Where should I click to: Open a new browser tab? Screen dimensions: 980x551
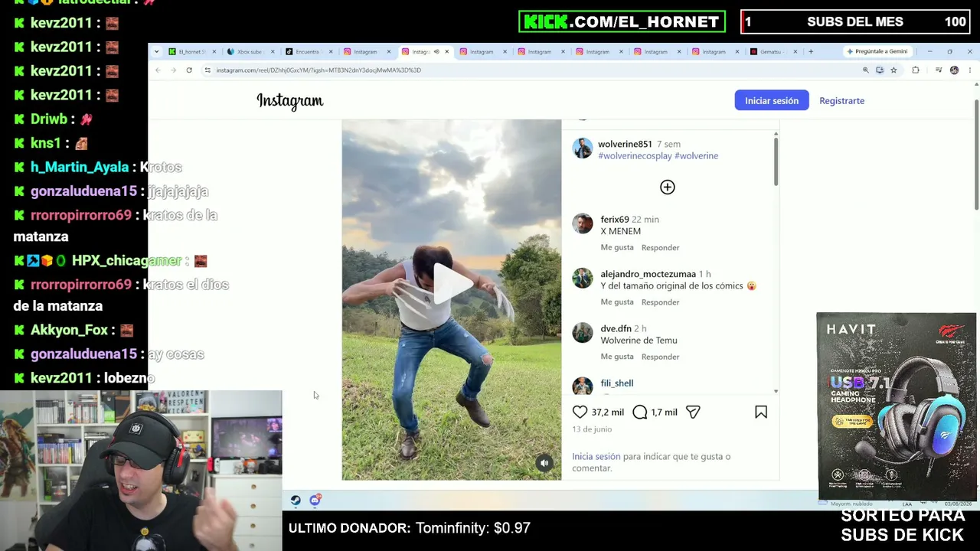coord(811,52)
